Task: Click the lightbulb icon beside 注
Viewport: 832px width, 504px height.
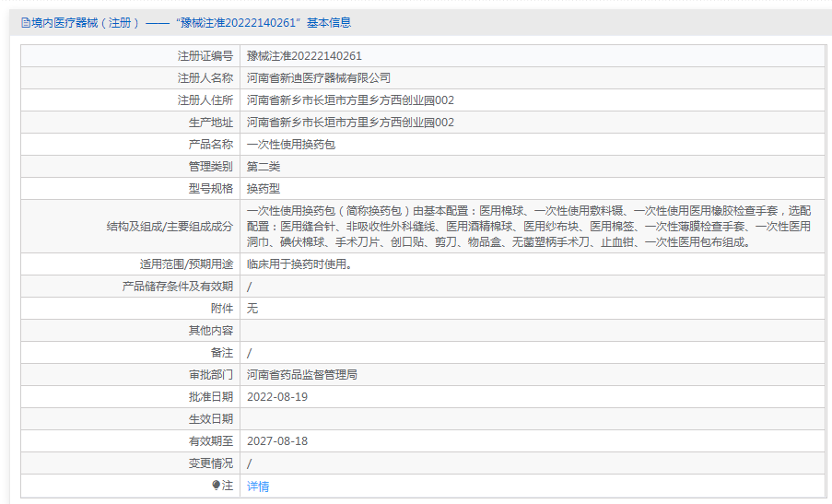Action: tap(216, 486)
